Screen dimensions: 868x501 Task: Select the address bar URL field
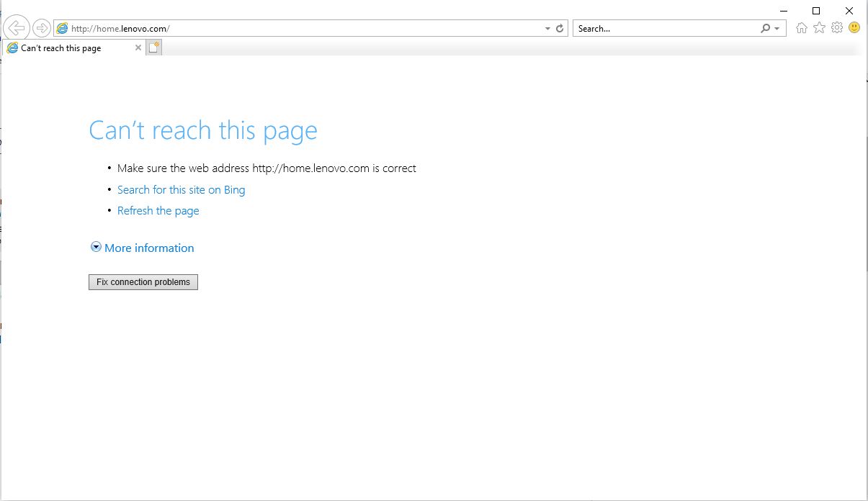click(x=305, y=29)
